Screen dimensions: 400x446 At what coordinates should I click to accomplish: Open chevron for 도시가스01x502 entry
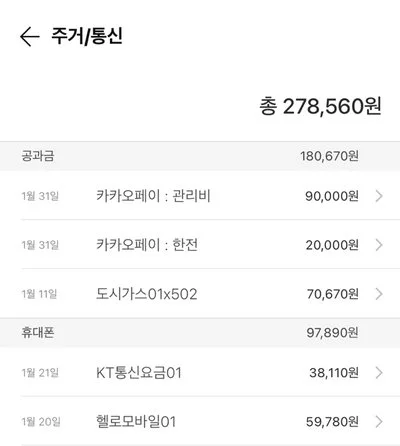pos(379,294)
